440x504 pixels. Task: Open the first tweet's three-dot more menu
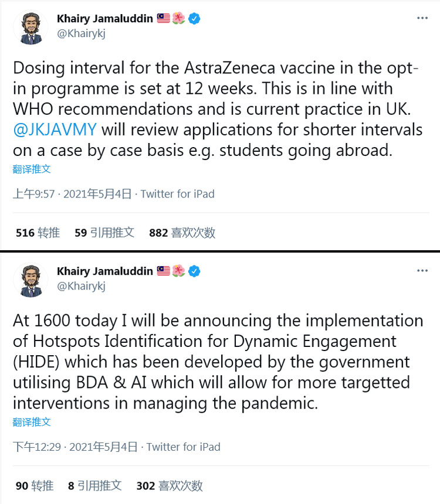pos(422,18)
